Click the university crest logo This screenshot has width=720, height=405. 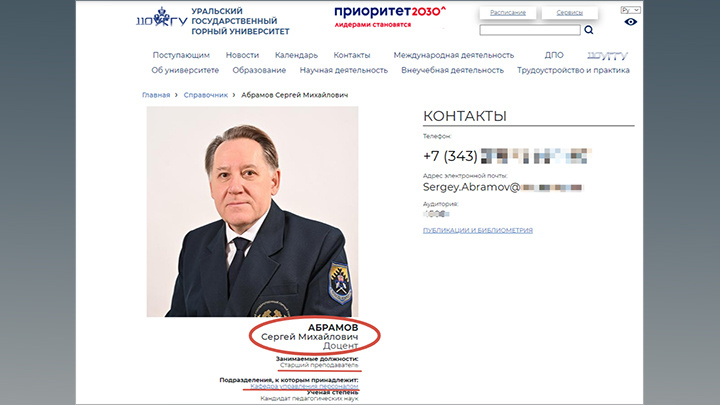162,18
